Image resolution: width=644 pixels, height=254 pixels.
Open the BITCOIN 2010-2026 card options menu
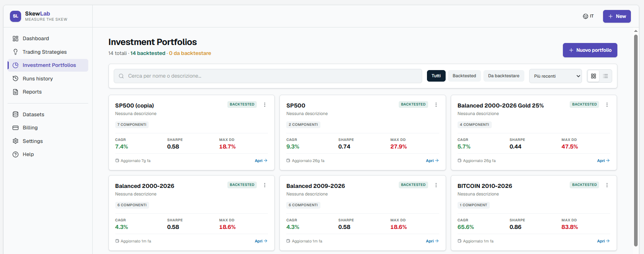(607, 185)
